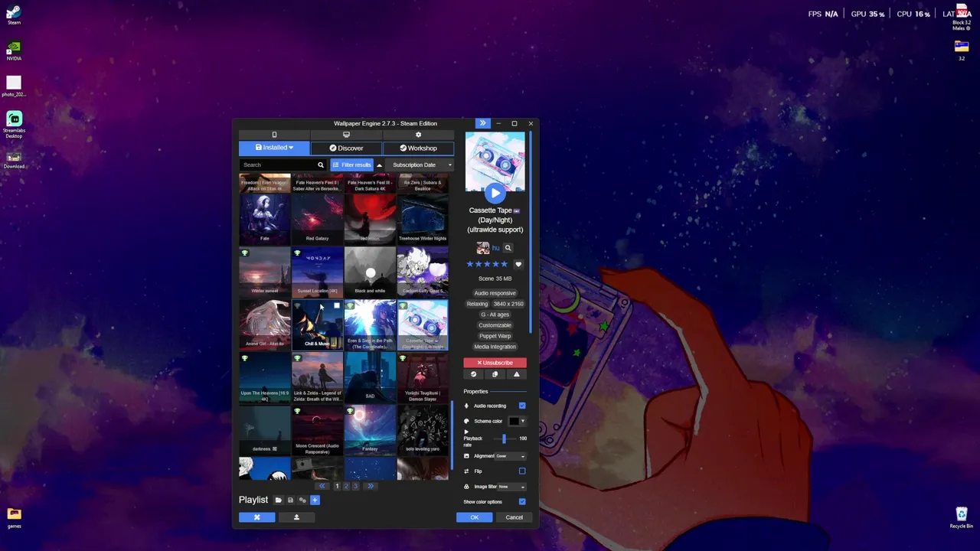The height and width of the screenshot is (551, 980).
Task: Tick checkbox on Chill & Music thumbnail
Action: pos(336,306)
